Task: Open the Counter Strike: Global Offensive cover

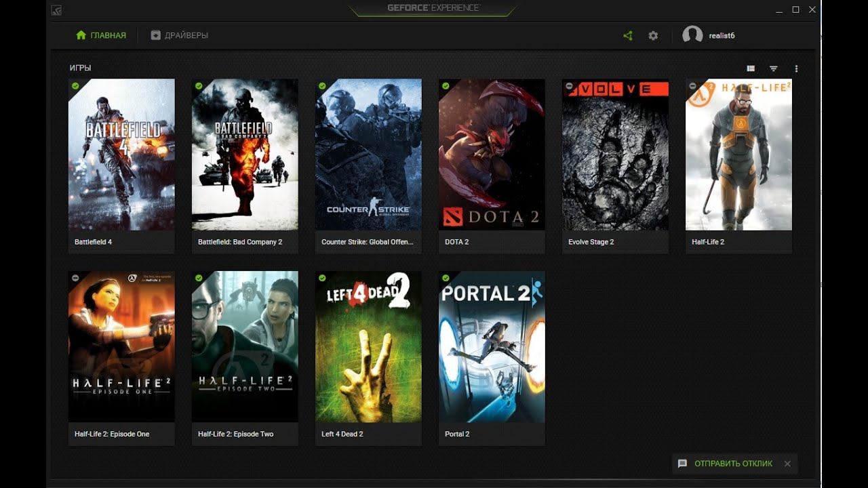Action: pyautogui.click(x=368, y=155)
